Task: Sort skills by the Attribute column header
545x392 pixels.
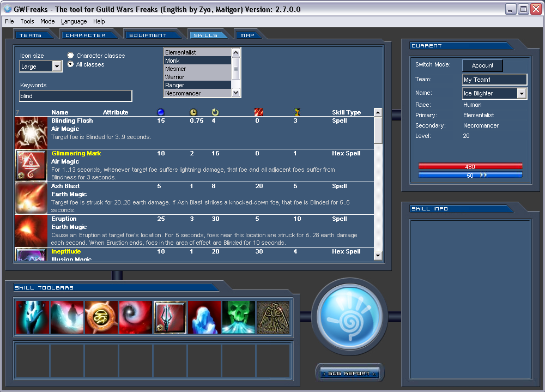Action: (116, 112)
